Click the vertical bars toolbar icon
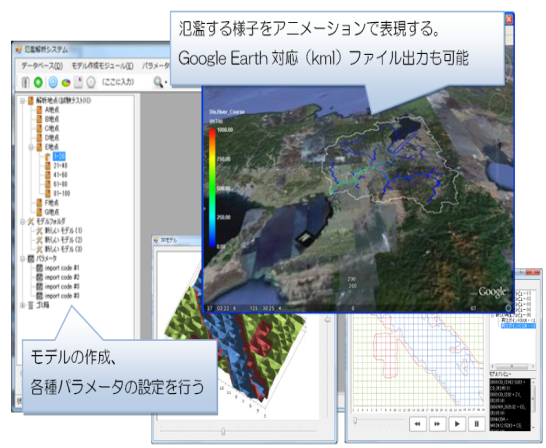546x448 pixels. (25, 82)
